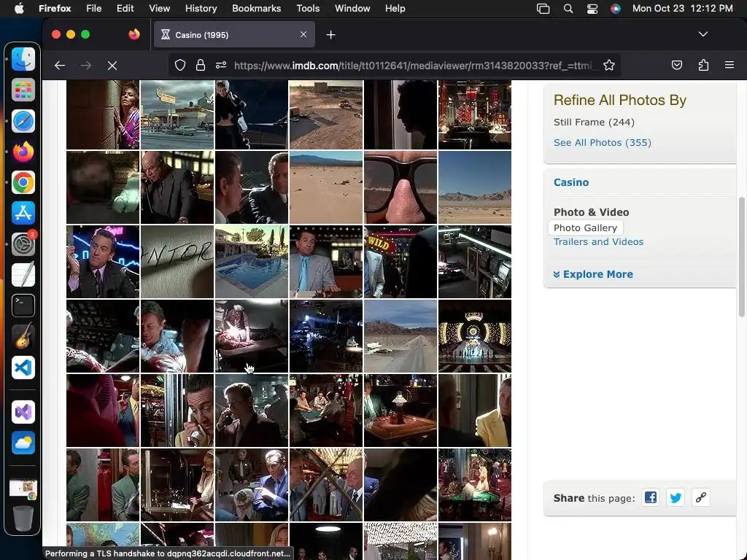Click the browser back arrow

(x=60, y=65)
